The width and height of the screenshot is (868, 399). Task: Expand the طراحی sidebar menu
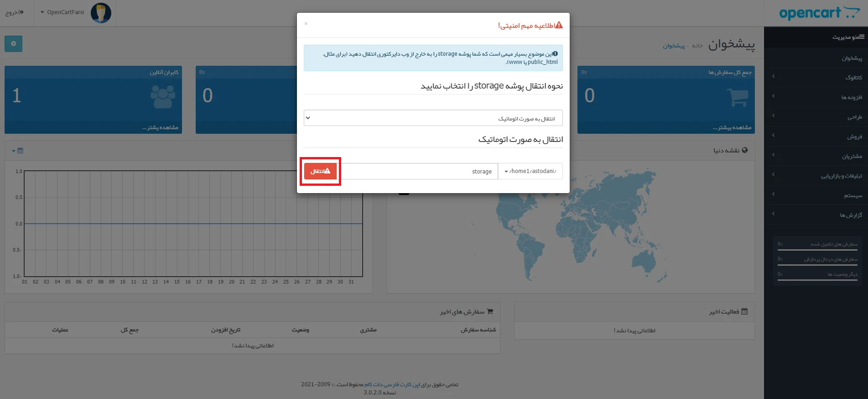pyautogui.click(x=816, y=116)
